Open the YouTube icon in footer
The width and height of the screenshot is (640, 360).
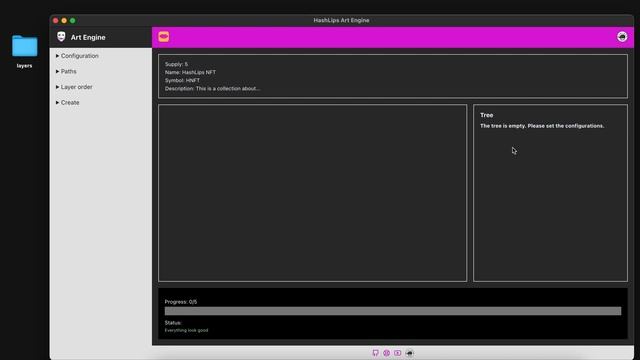[398, 353]
